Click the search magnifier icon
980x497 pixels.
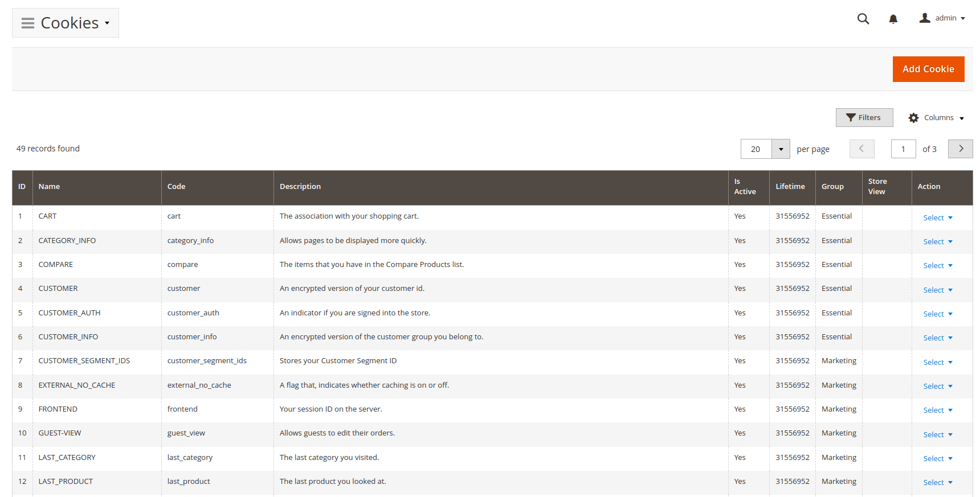click(x=863, y=19)
